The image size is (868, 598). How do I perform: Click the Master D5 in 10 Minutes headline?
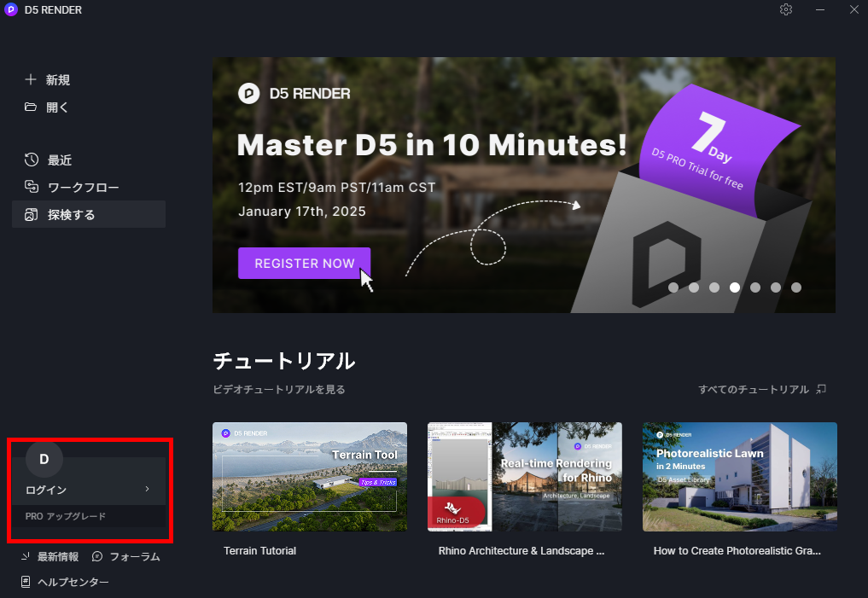(x=432, y=145)
